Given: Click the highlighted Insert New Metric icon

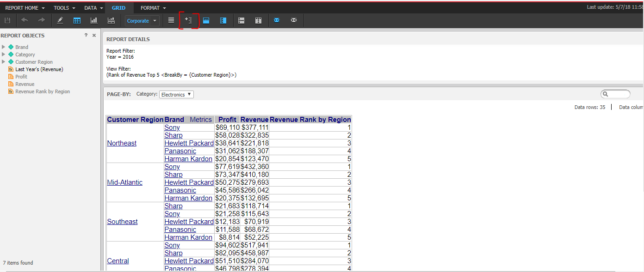Looking at the screenshot, I should pyautogui.click(x=188, y=20).
